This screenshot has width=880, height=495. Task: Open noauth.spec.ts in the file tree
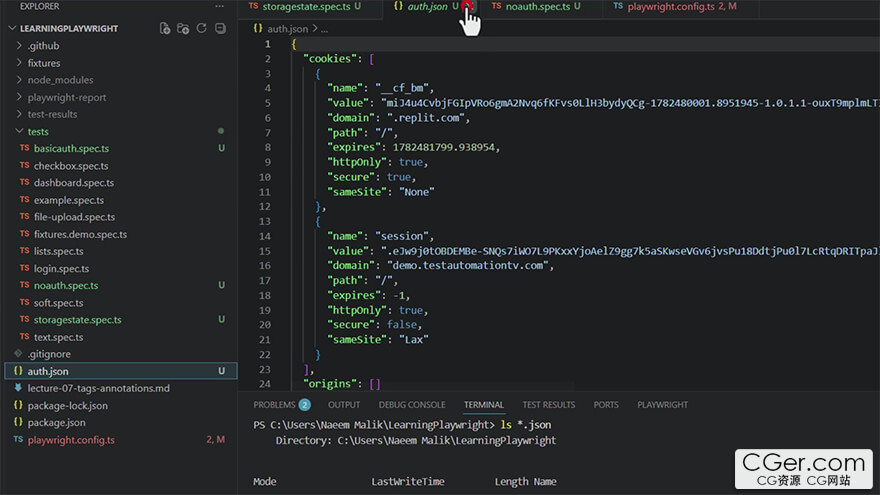(66, 285)
